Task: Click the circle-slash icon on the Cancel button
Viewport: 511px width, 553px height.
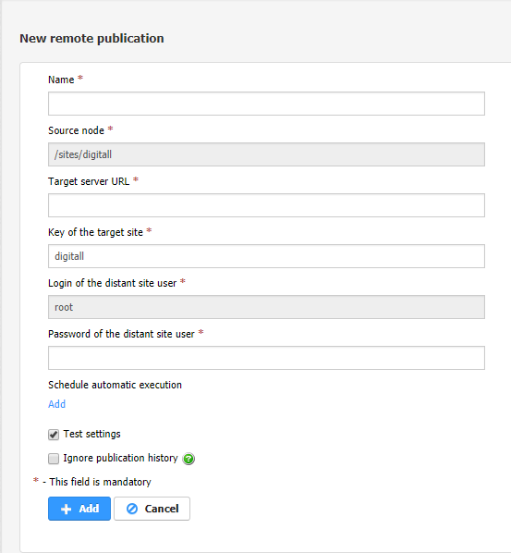Action: pos(132,509)
